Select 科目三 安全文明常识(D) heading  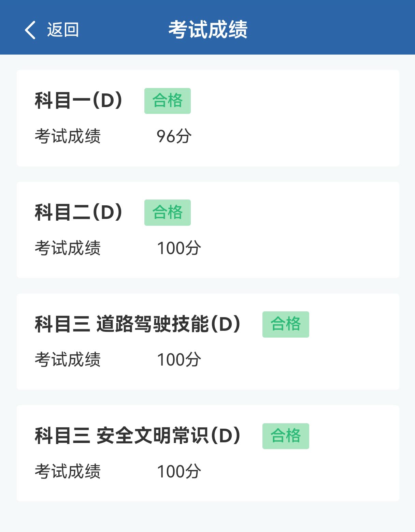pyautogui.click(x=138, y=436)
